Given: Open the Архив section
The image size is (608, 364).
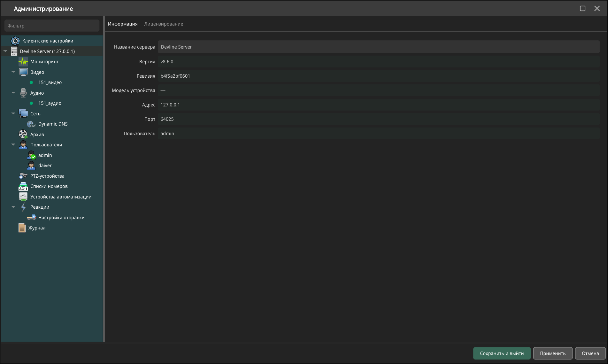Looking at the screenshot, I should pyautogui.click(x=37, y=135).
